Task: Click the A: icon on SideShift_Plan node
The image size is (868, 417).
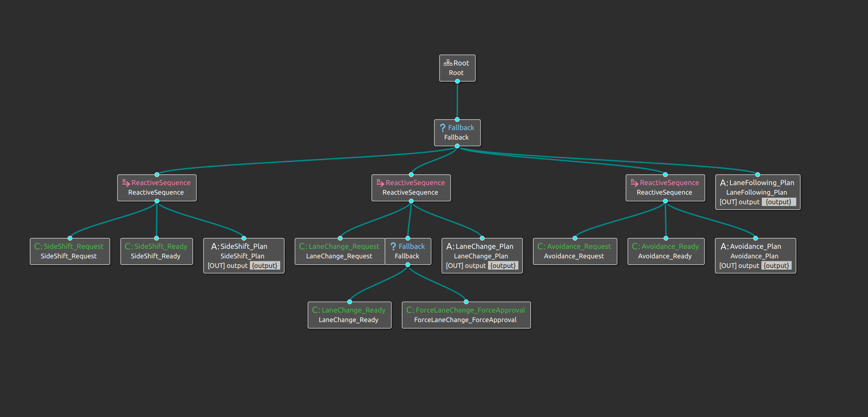Action: point(214,246)
